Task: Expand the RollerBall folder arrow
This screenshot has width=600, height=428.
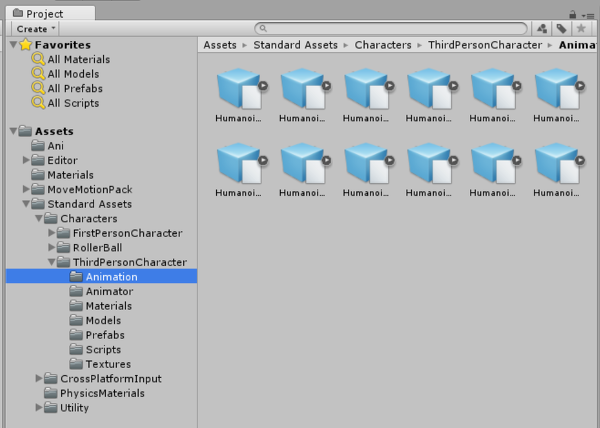Action: [52, 247]
